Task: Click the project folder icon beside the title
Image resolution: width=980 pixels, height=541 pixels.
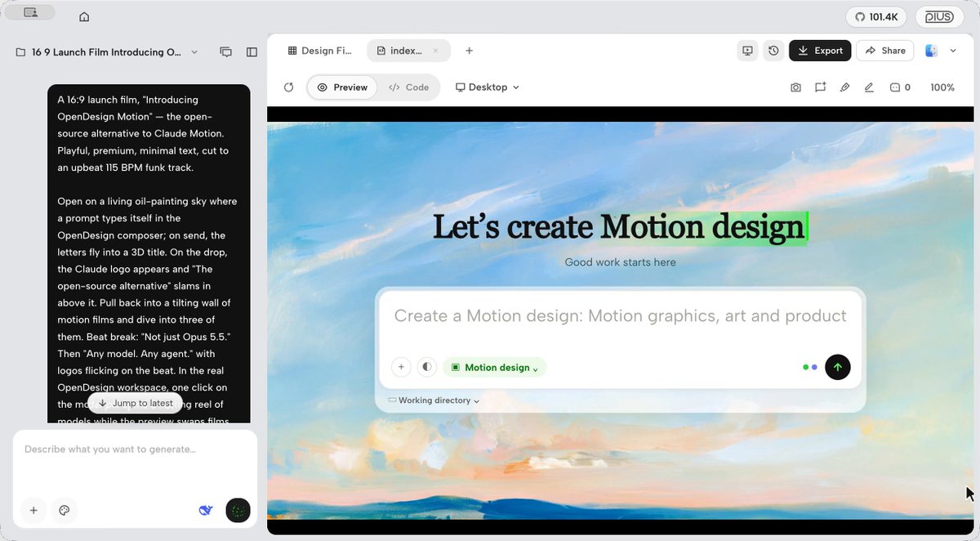Action: point(20,52)
